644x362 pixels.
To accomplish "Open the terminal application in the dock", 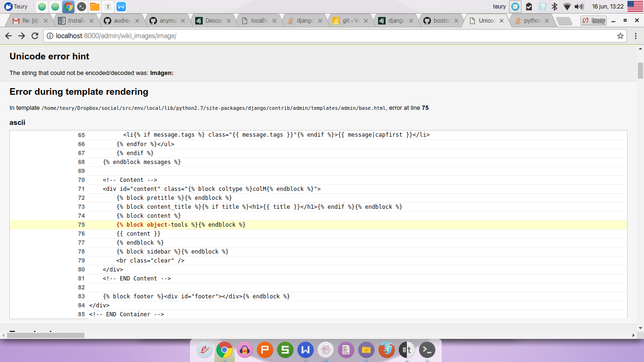I will point(426,350).
